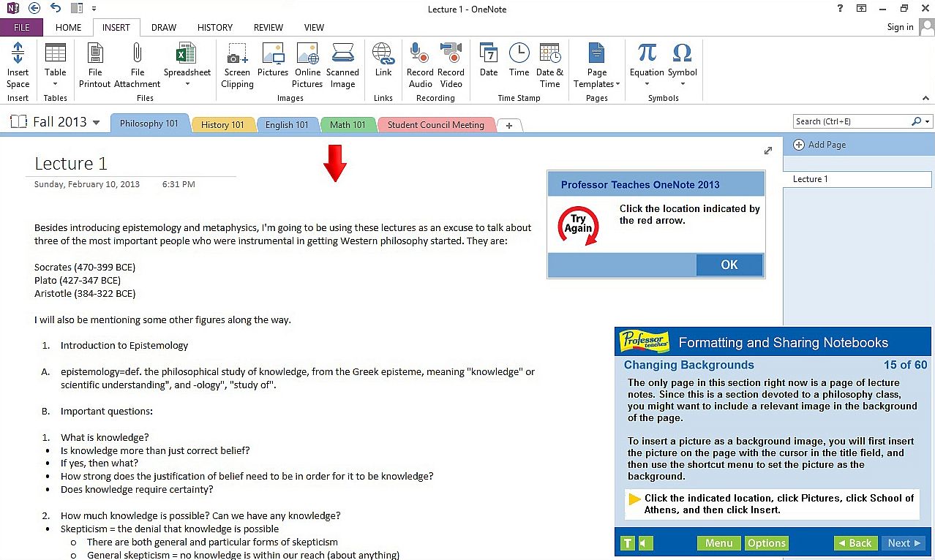Open OneNote Help question mark
This screenshot has height=560, width=935.
pyautogui.click(x=839, y=9)
